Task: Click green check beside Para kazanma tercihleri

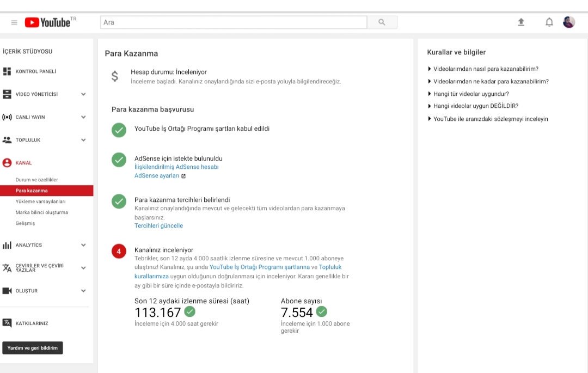Action: coord(119,201)
